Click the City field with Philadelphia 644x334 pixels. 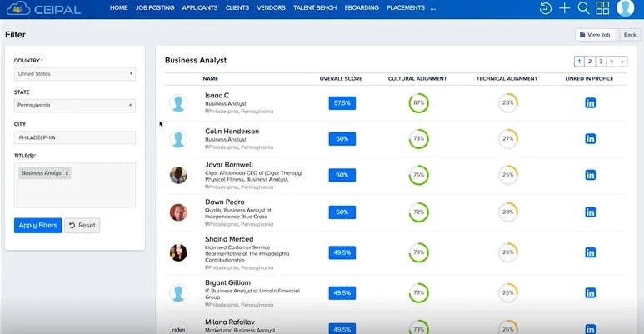click(75, 137)
